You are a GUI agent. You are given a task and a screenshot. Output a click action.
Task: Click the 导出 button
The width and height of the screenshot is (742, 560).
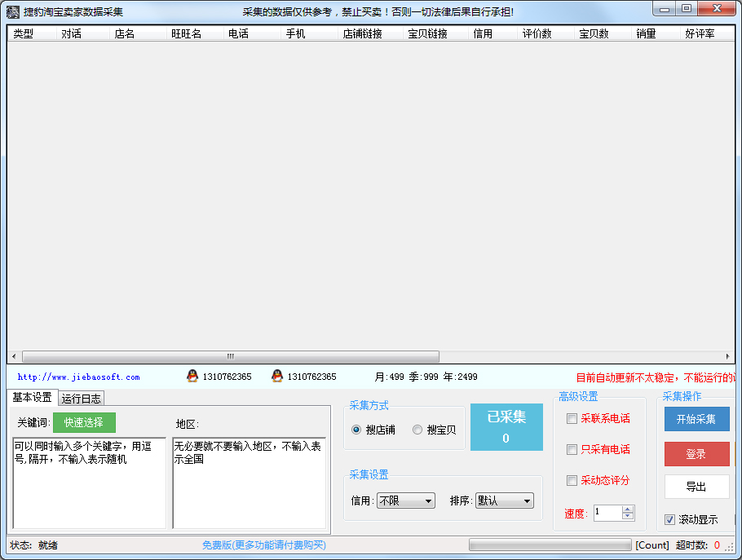[x=696, y=487]
